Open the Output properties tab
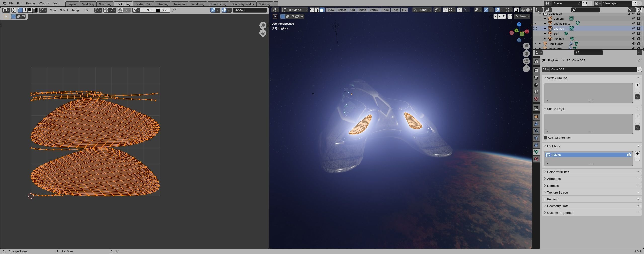The image size is (644, 254). click(x=536, y=77)
